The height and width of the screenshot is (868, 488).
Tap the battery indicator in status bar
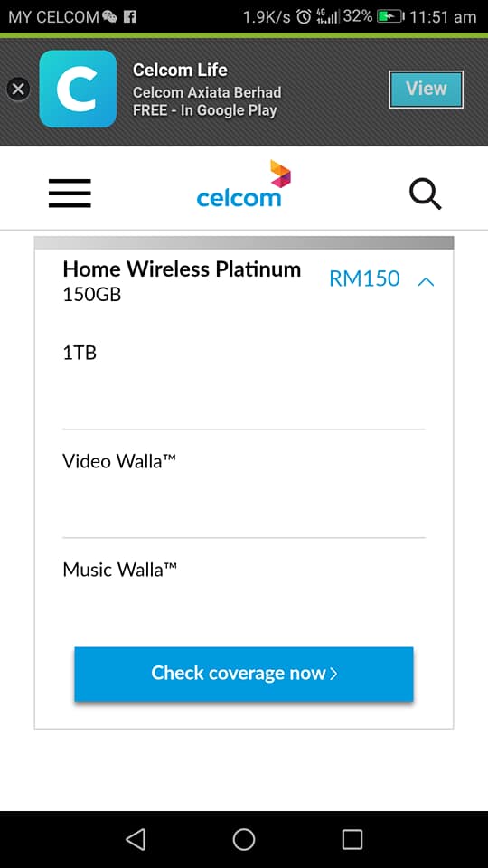pos(390,16)
